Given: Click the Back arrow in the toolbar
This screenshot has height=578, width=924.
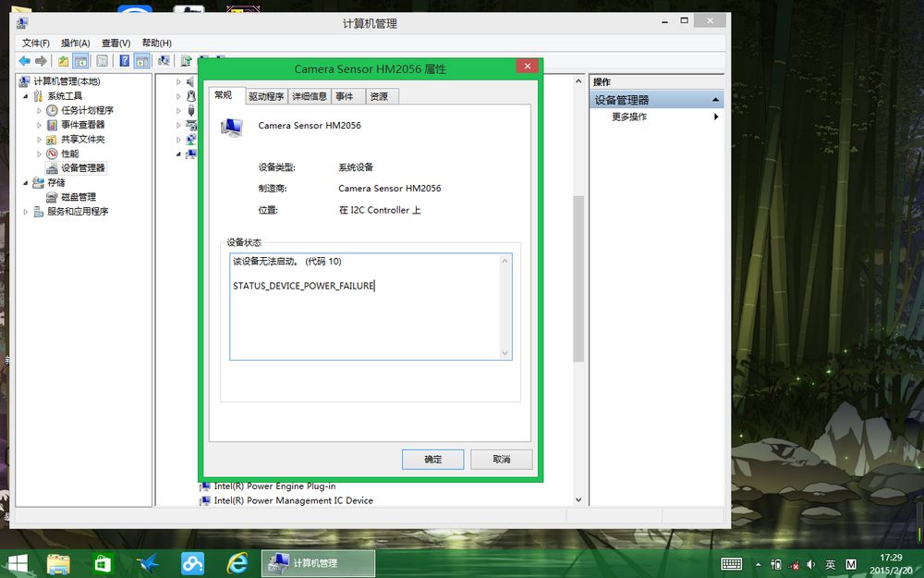Looking at the screenshot, I should point(24,61).
